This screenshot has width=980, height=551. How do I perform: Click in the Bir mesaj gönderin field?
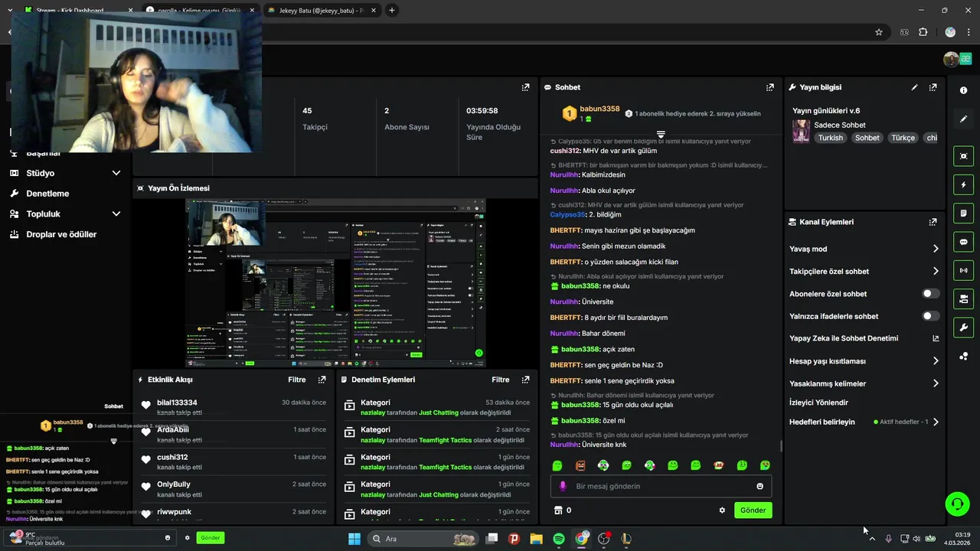click(661, 486)
